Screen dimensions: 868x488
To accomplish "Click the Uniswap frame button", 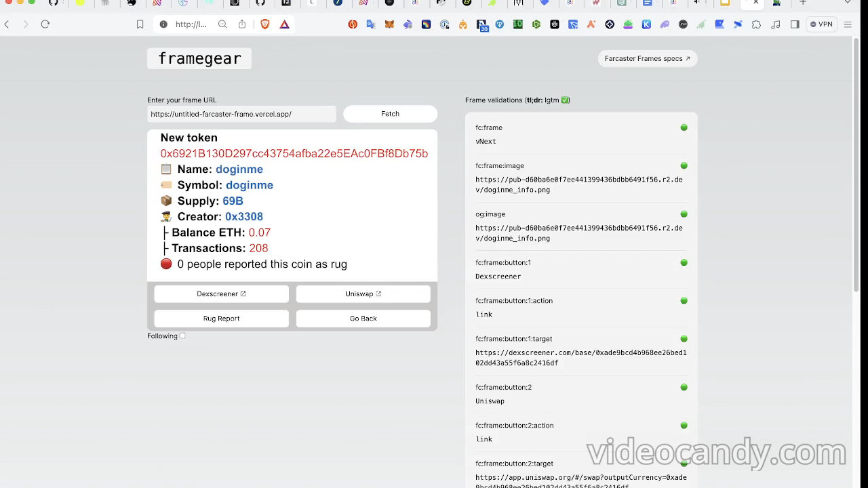I will click(x=363, y=294).
